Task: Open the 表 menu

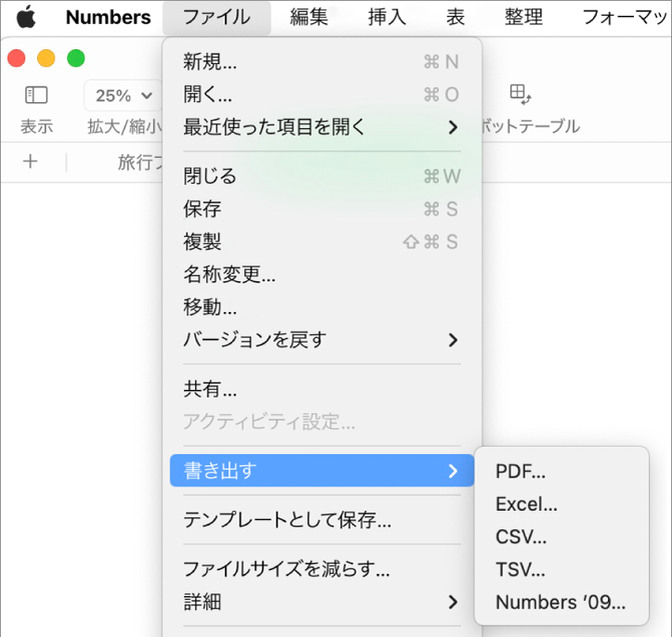Action: [455, 18]
